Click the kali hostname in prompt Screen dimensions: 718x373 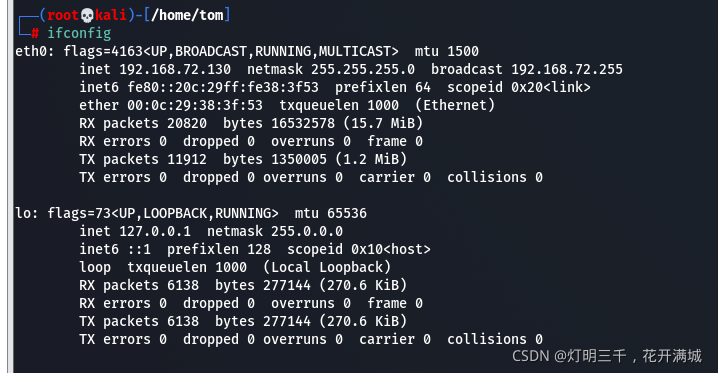(x=111, y=15)
